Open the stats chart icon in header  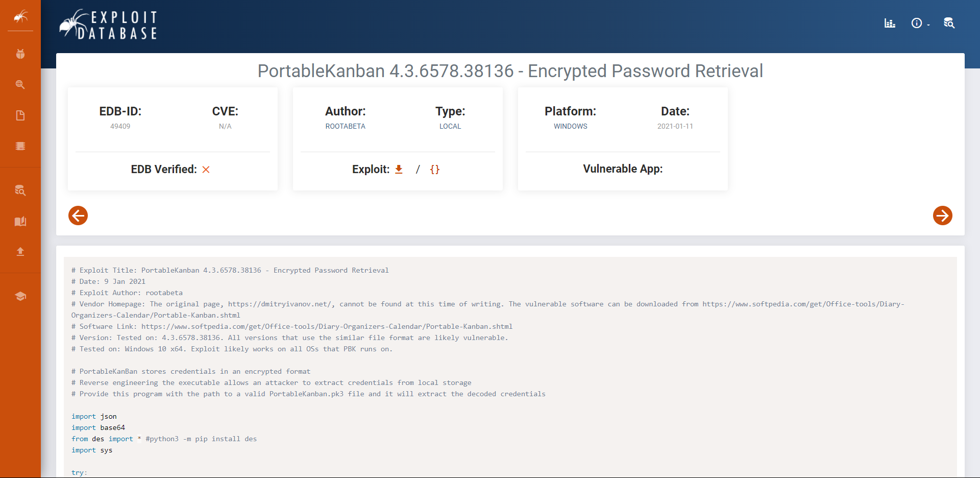point(890,23)
